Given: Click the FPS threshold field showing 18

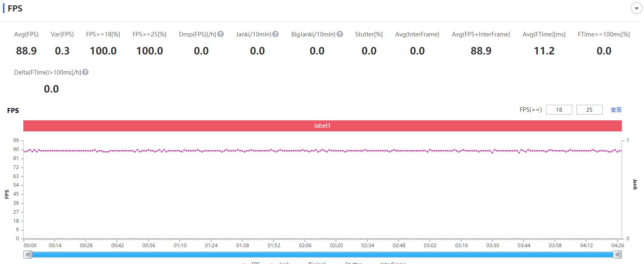Looking at the screenshot, I should point(559,110).
